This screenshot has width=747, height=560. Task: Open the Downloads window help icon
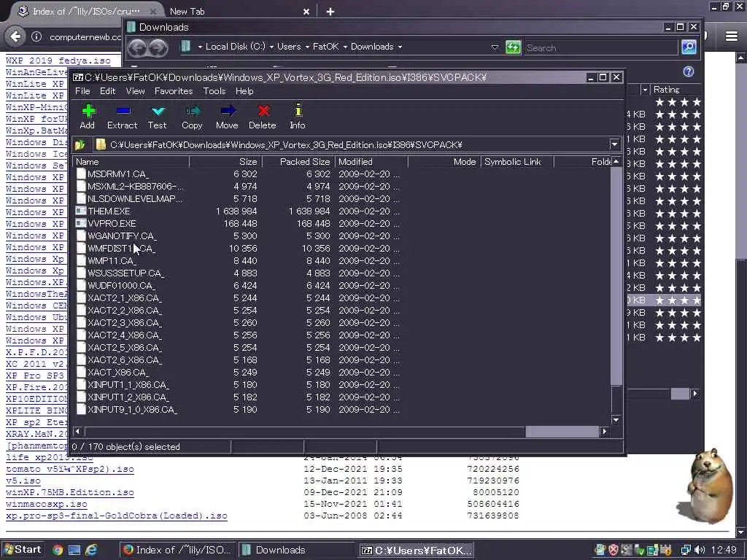point(689,71)
